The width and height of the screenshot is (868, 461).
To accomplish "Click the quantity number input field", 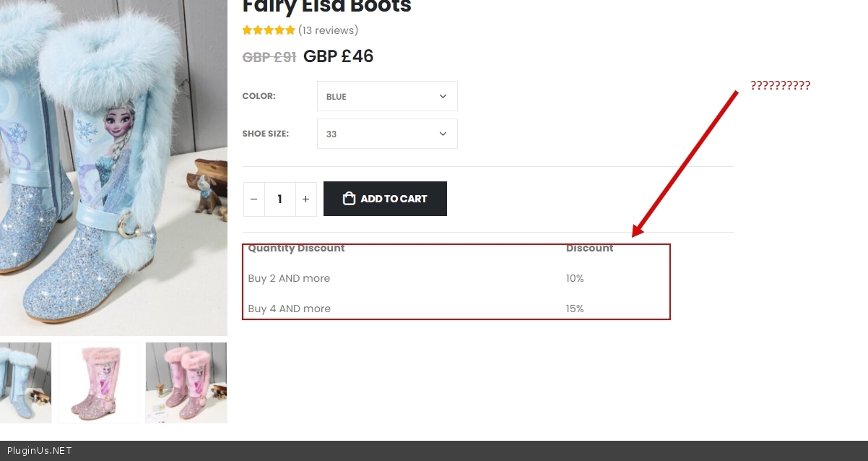I will [280, 199].
